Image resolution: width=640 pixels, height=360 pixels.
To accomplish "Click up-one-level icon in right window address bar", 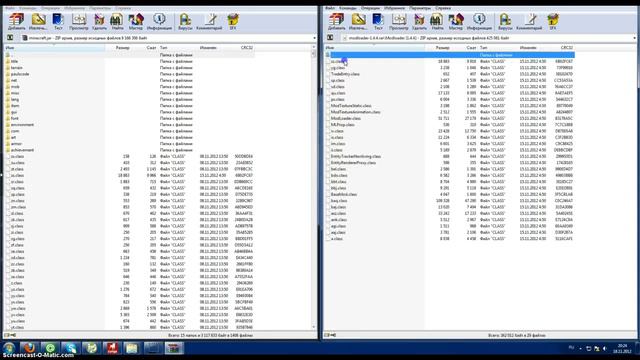I will tap(330, 38).
